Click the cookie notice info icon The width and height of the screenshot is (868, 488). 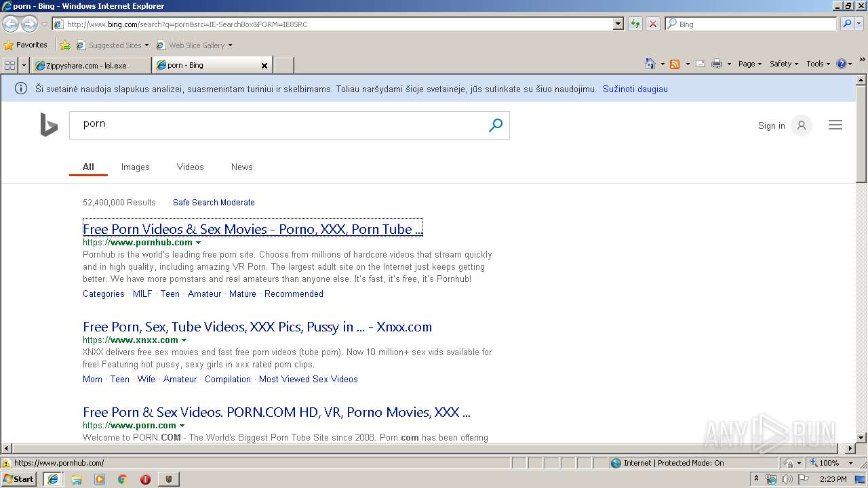(21, 89)
